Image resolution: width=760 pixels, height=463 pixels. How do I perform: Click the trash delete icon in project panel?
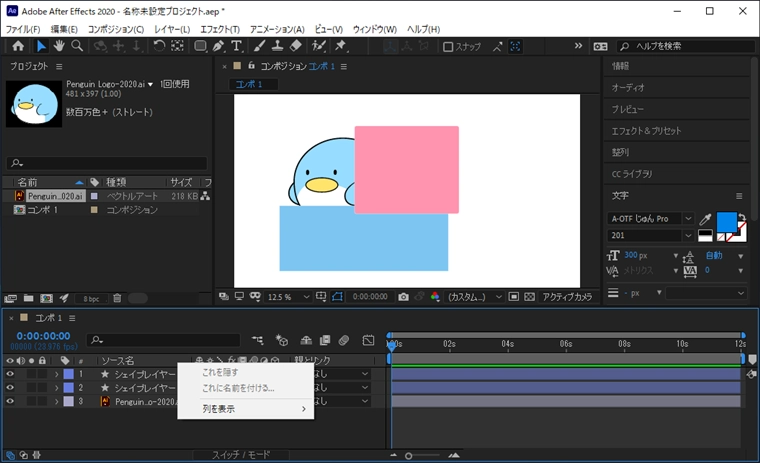[117, 298]
